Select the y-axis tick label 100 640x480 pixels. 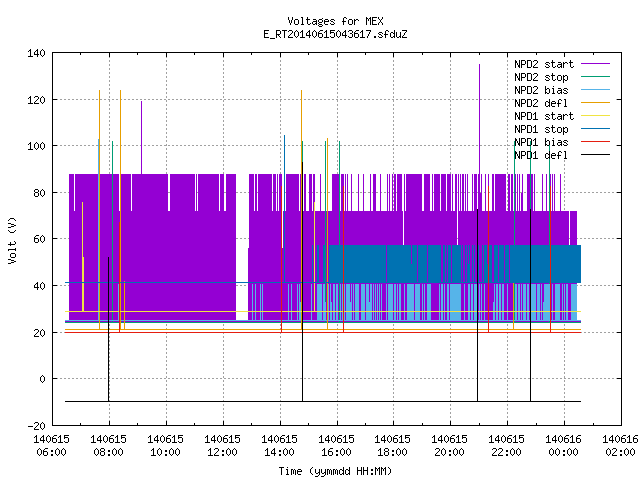(x=36, y=146)
